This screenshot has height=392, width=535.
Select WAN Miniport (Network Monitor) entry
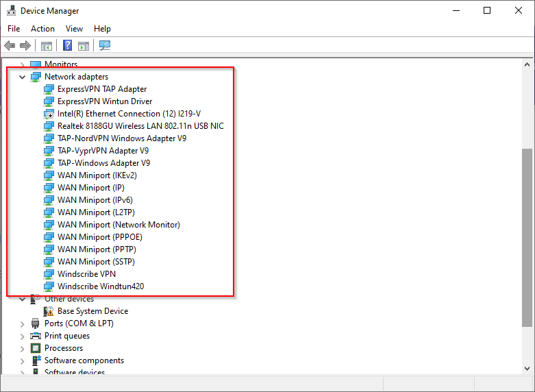(x=119, y=225)
